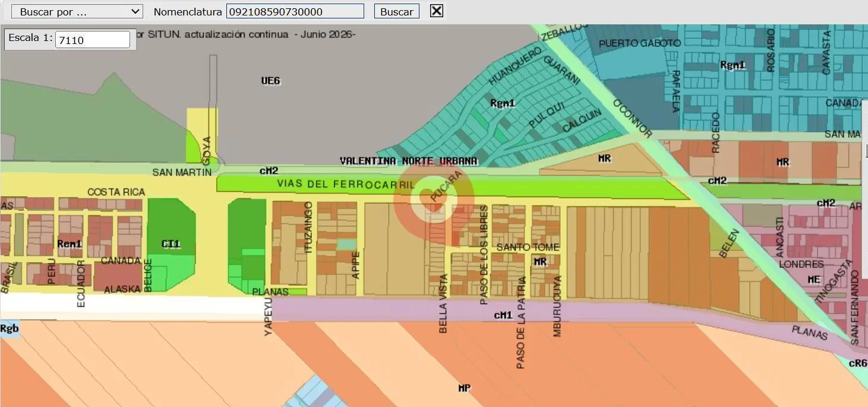This screenshot has height=407, width=868.
Task: Click the HUANQUERO street label
Action: click(x=515, y=66)
